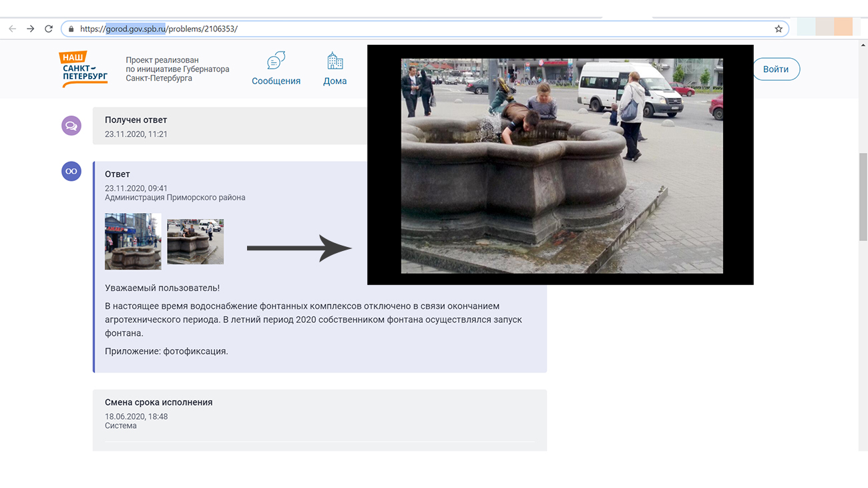Screen dimensions: 868x488
Task: Go forward with the browser forward arrow
Action: pos(30,29)
